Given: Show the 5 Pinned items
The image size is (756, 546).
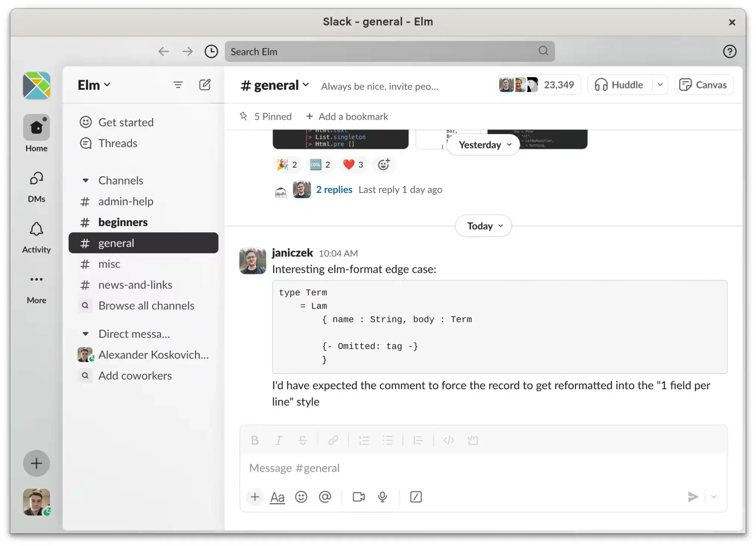Looking at the screenshot, I should tap(266, 116).
